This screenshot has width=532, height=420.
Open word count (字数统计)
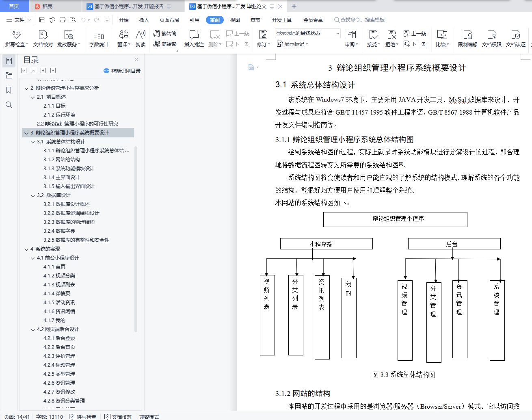click(99, 39)
